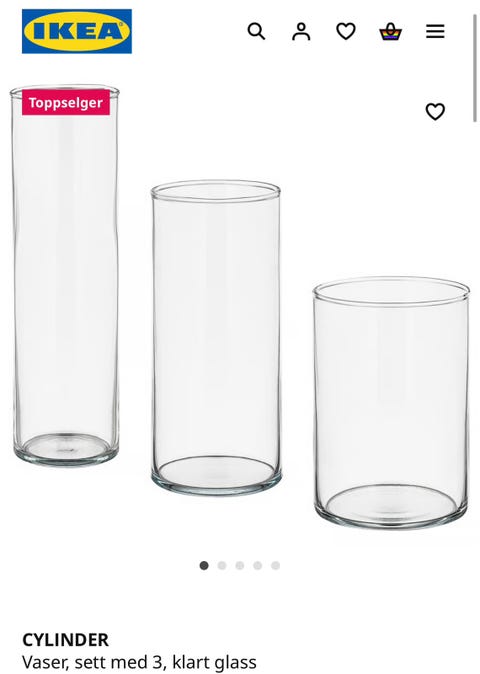Go to IKEA home via logo
480x674 pixels.
[x=77, y=31]
